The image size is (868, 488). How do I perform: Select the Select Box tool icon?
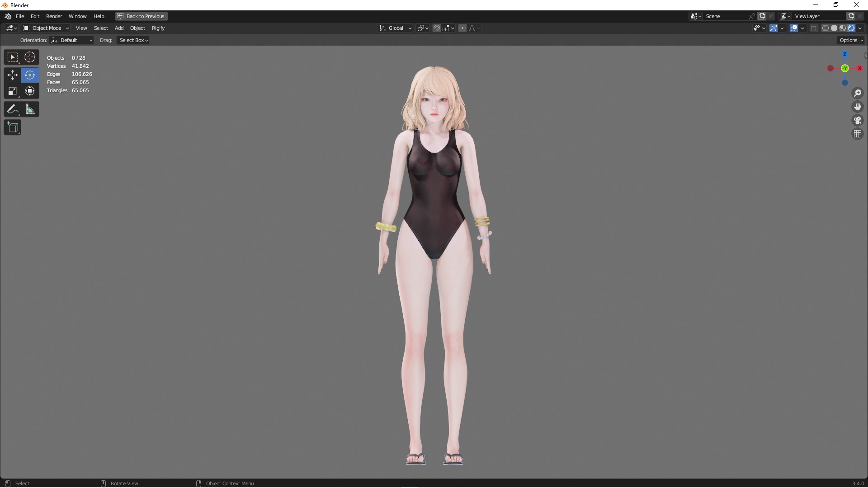click(13, 57)
